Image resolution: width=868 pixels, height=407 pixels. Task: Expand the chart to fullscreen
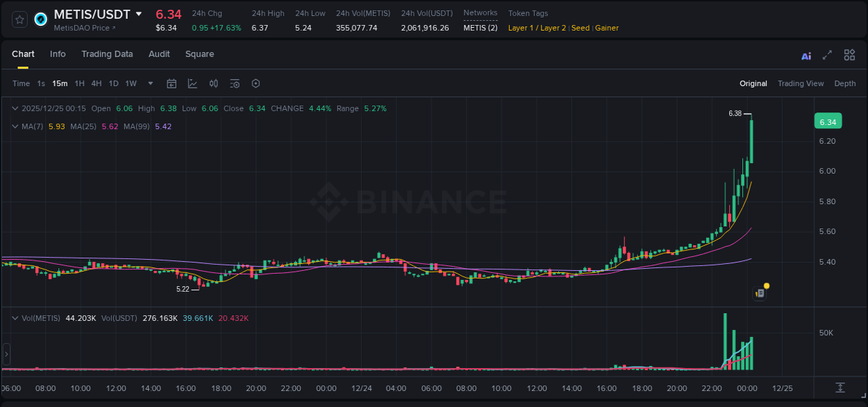pos(827,55)
